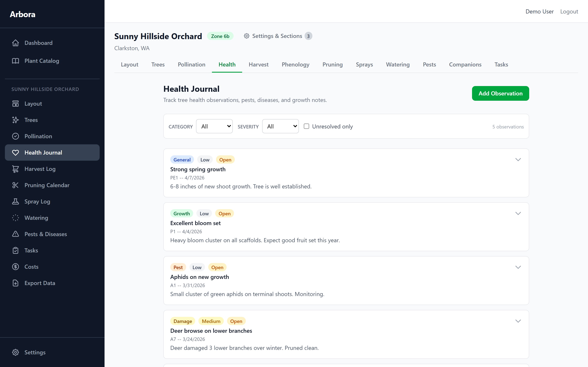588x367 pixels.
Task: Switch to the Companions tab
Action: [465, 64]
